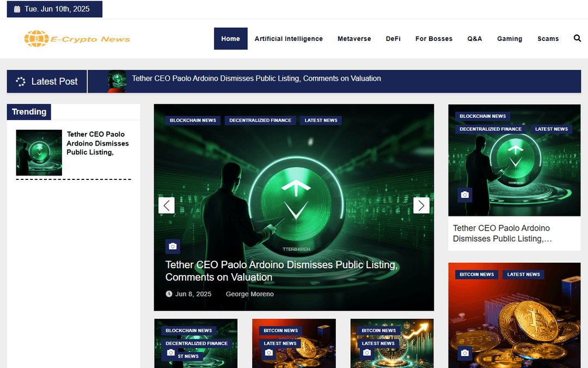Click the Trending article thumbnail
The width and height of the screenshot is (588, 368).
[x=39, y=153]
